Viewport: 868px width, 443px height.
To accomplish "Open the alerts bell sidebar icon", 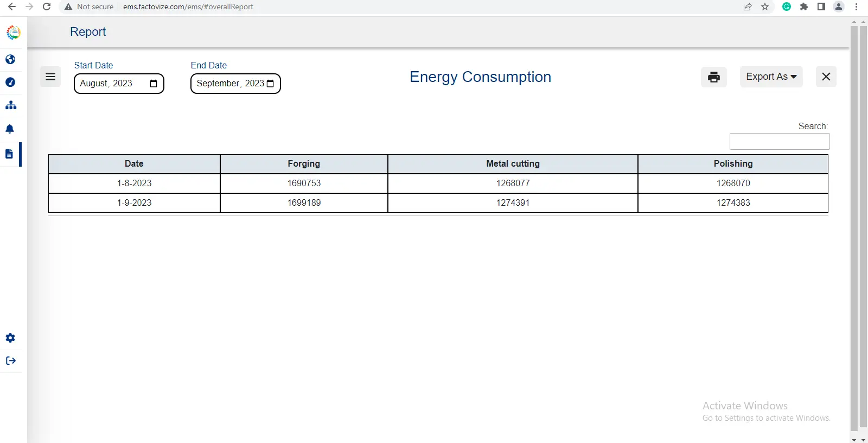I will (x=10, y=129).
